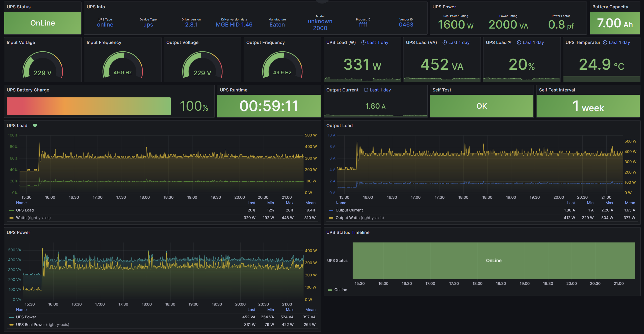Click the Output Current blue legend line icon
Viewport: 644px width, 334px height.
pos(331,210)
